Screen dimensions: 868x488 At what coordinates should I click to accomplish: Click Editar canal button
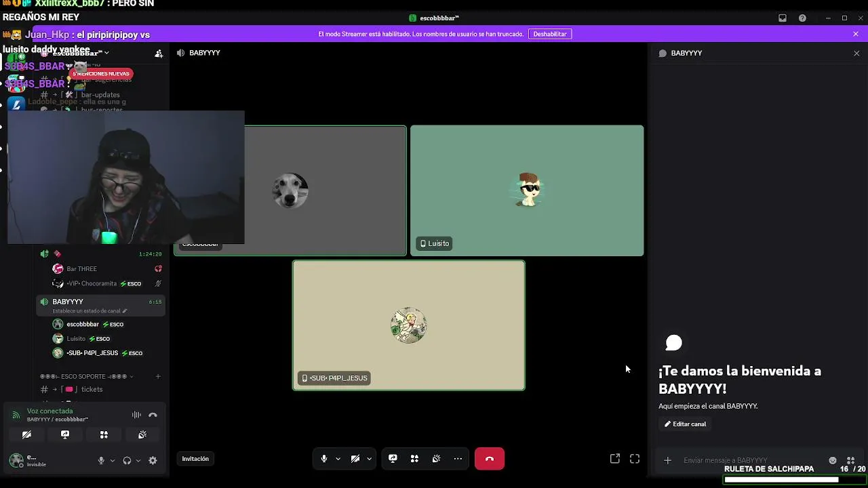(x=686, y=424)
